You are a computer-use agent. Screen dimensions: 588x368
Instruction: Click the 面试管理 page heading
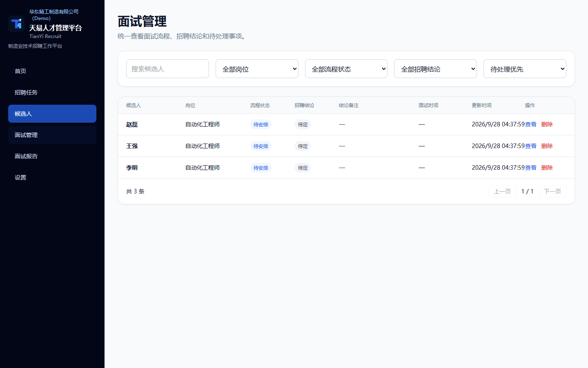(142, 21)
